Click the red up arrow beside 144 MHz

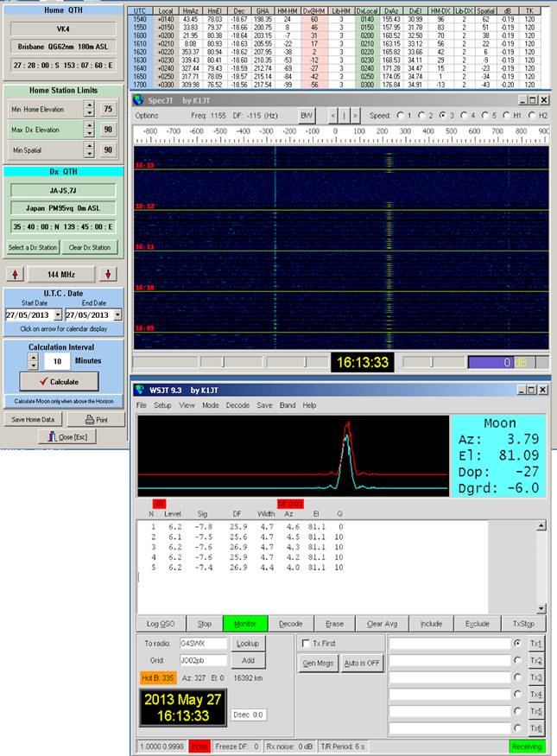click(x=14, y=275)
